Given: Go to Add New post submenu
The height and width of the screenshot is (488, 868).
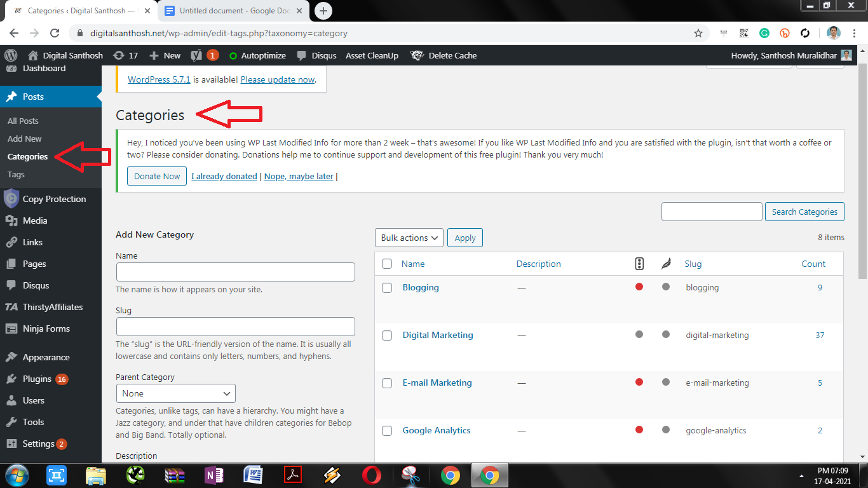Looking at the screenshot, I should (x=25, y=139).
